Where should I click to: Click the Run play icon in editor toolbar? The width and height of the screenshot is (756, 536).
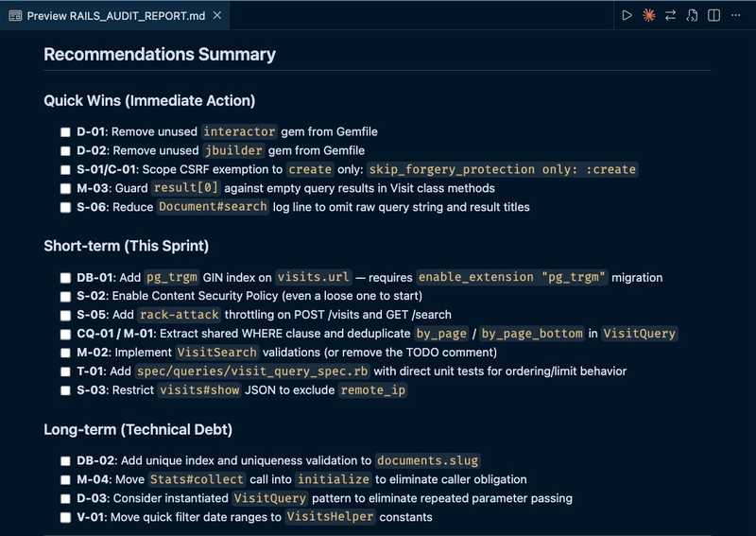click(627, 15)
